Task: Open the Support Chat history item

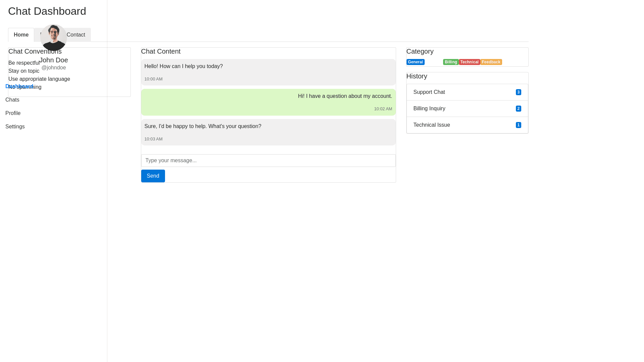Action: click(x=429, y=92)
